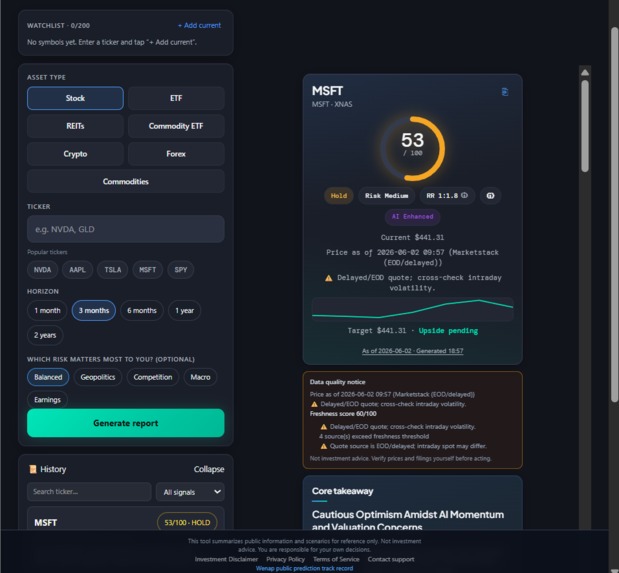Click the info icon next to RR 1:1.8
619x573 pixels.
[464, 195]
